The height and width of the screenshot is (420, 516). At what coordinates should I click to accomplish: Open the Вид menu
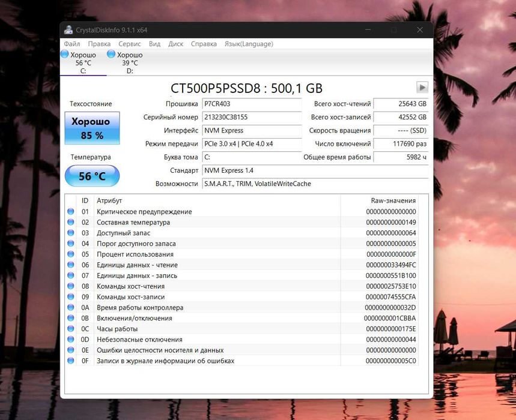pos(154,44)
